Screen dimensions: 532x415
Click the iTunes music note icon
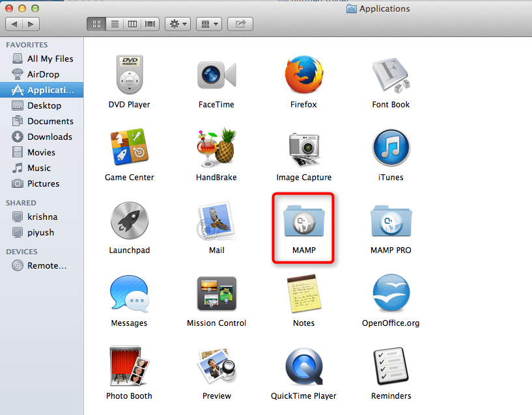pos(391,148)
